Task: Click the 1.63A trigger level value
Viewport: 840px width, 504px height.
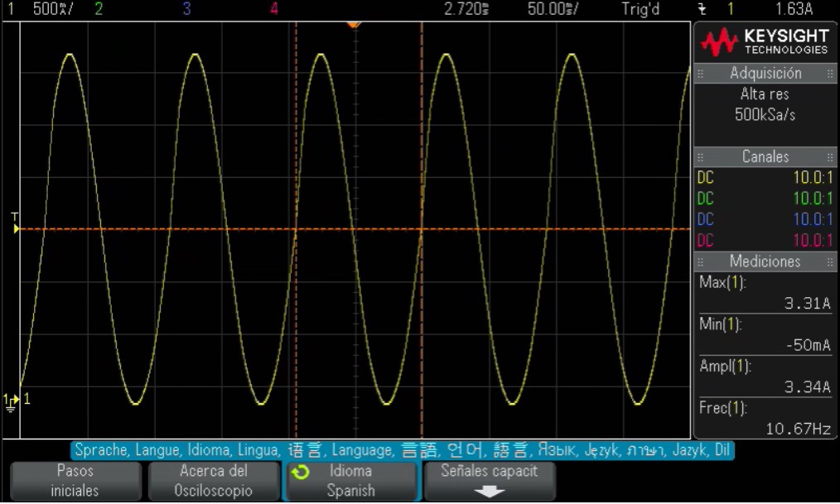Action: pyautogui.click(x=794, y=8)
